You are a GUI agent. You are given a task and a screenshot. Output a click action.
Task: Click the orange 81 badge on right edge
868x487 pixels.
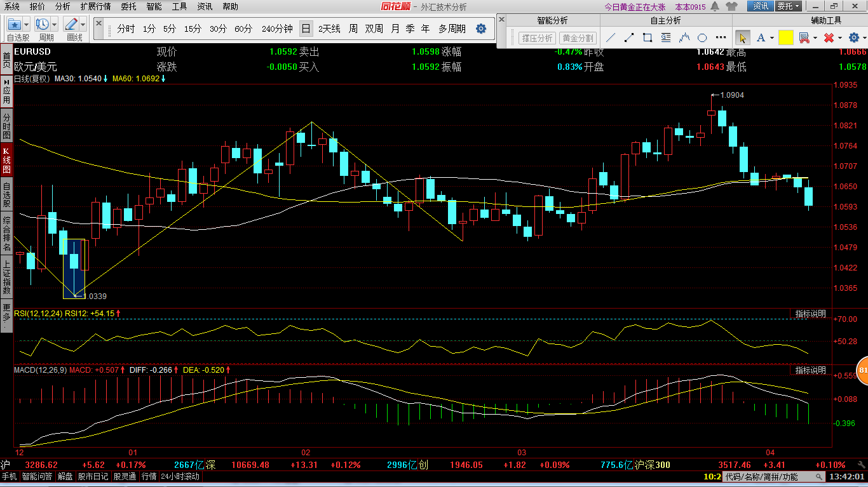click(x=862, y=371)
